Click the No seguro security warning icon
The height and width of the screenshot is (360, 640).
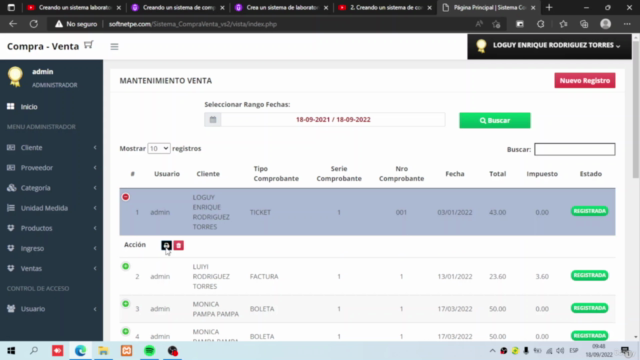click(x=59, y=24)
